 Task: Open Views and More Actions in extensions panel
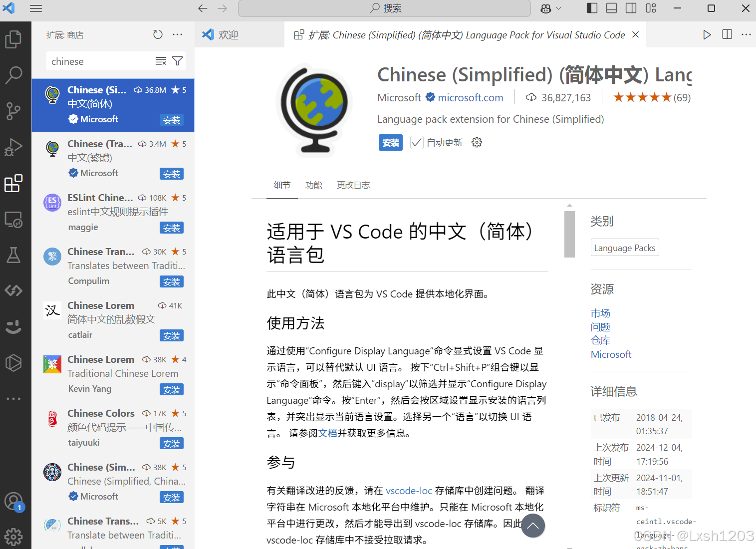click(178, 34)
